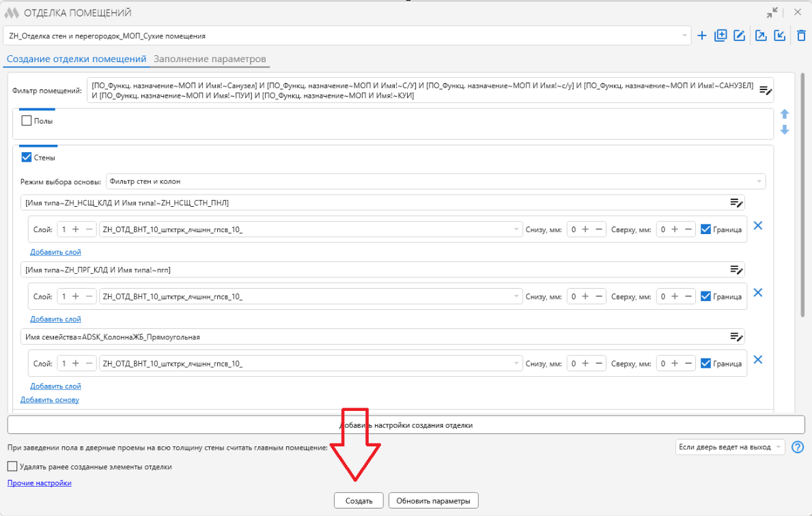Click the import configuration icon
812x516 pixels.
pos(779,35)
